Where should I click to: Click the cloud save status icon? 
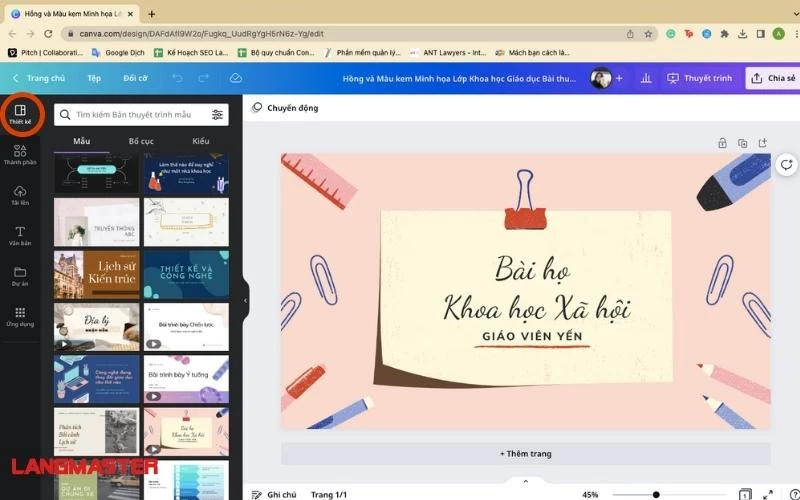(x=236, y=78)
